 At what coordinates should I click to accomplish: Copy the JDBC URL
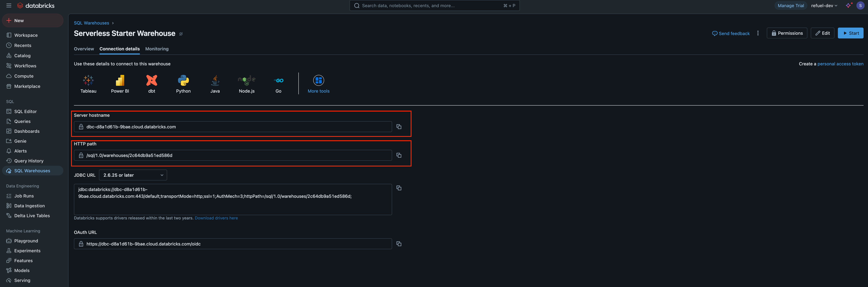(399, 188)
